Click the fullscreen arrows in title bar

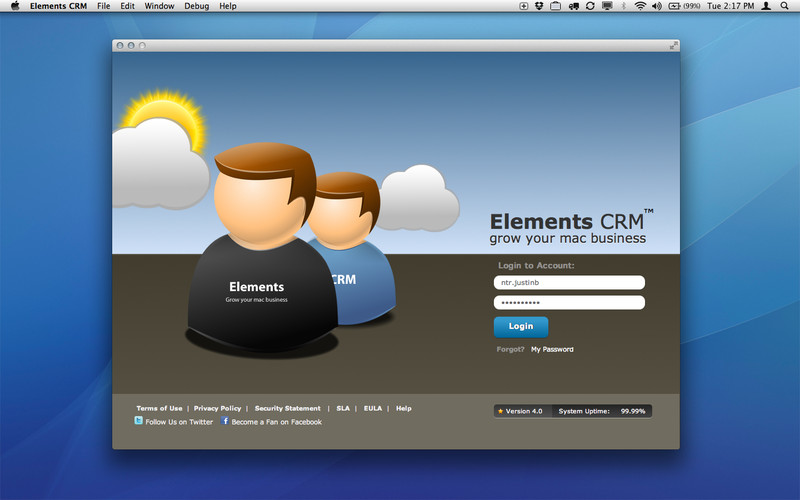pyautogui.click(x=673, y=45)
